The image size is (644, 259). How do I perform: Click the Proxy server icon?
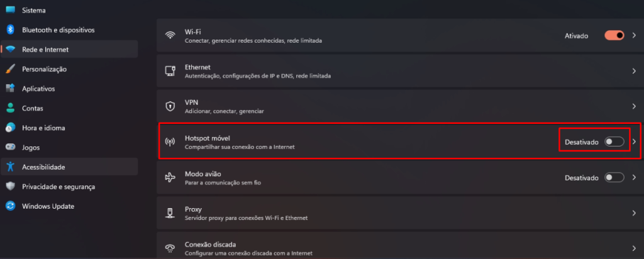coord(170,212)
